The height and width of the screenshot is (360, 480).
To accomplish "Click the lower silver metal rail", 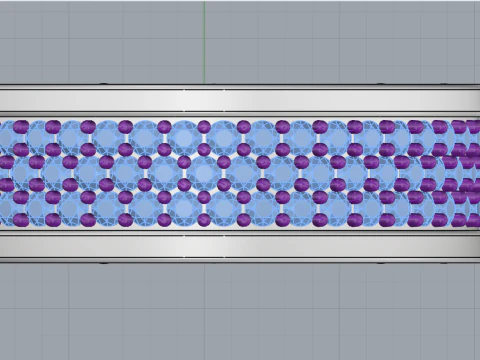I will 240,246.
